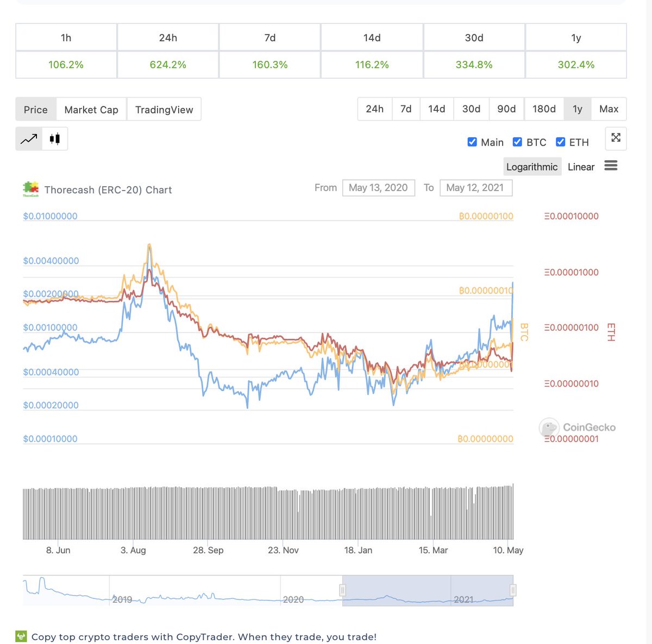
Task: Toggle the Main currency checkbox
Action: 472,142
